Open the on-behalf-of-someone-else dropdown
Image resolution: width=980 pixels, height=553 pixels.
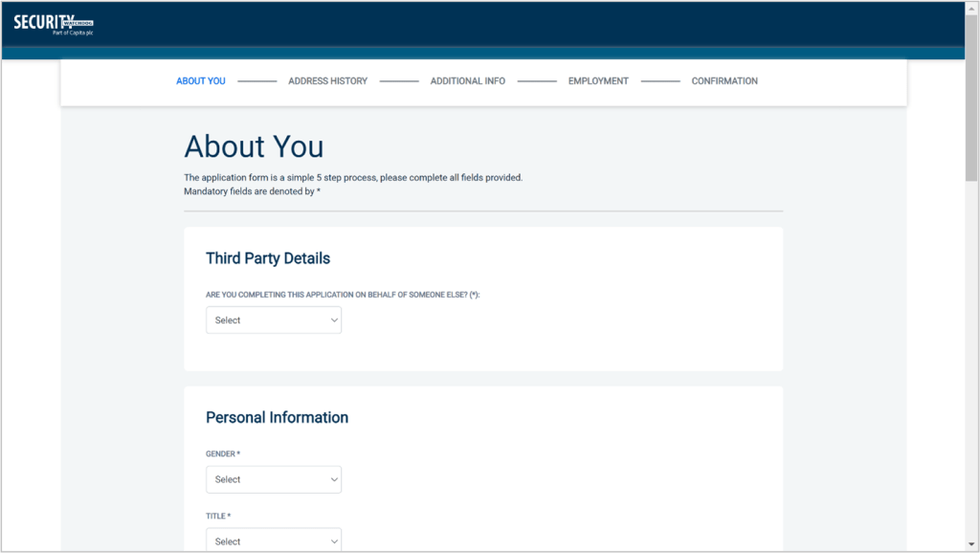[x=274, y=321]
